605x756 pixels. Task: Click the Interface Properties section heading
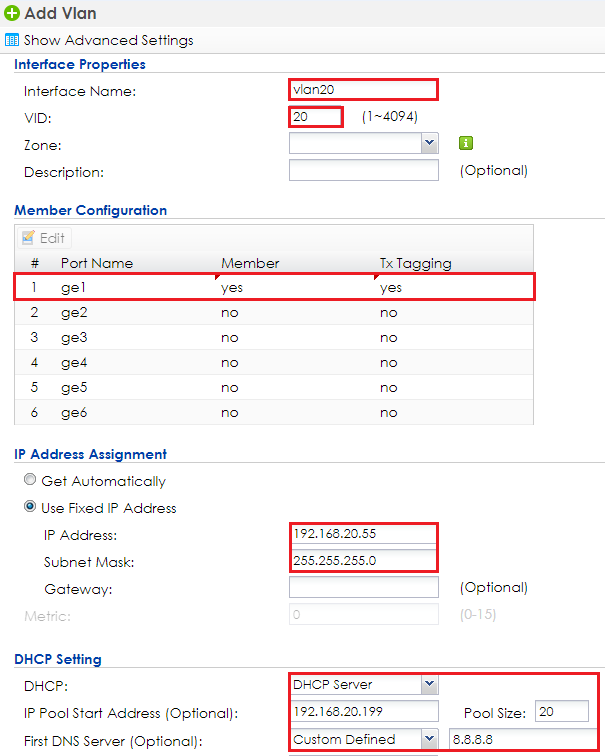(x=80, y=64)
